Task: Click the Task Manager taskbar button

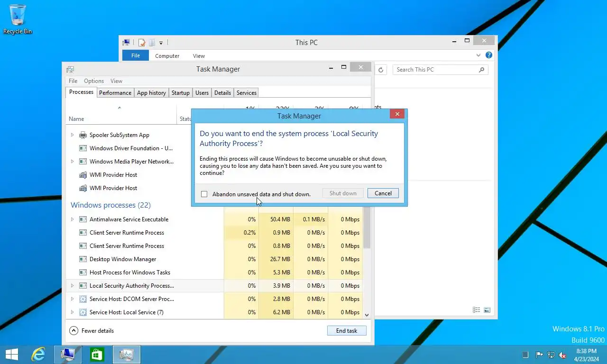Action: pyautogui.click(x=126, y=355)
